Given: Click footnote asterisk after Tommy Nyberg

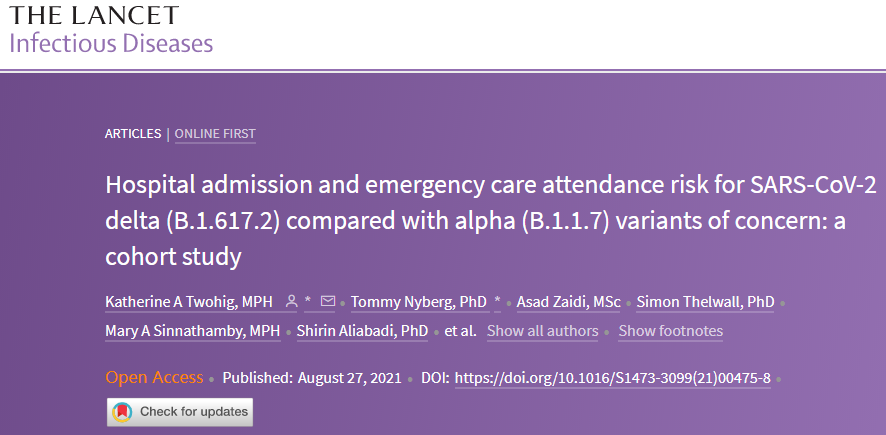Looking at the screenshot, I should coord(497,302).
